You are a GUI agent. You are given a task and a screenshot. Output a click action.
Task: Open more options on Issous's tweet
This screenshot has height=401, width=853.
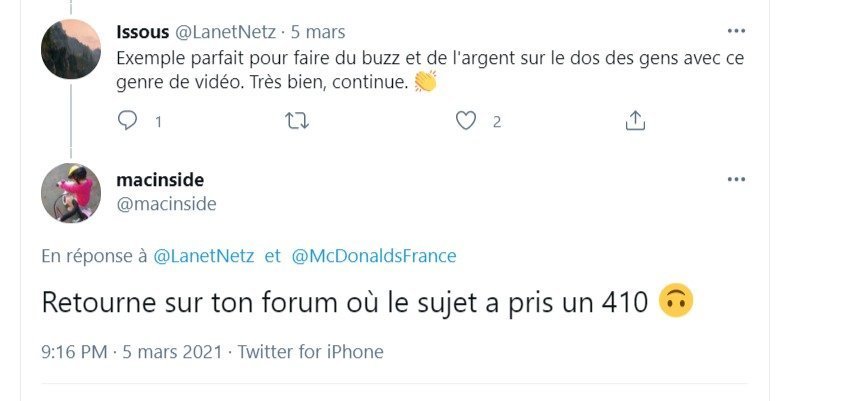point(736,32)
